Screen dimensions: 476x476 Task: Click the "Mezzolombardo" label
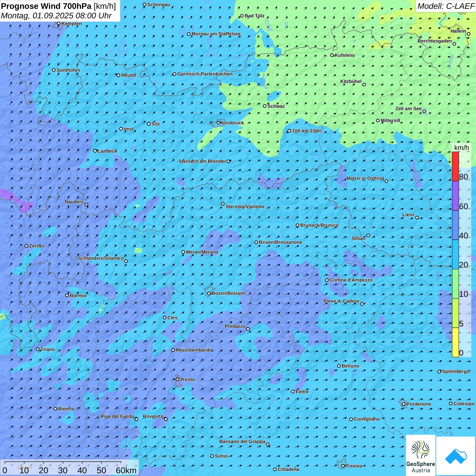click(x=194, y=350)
